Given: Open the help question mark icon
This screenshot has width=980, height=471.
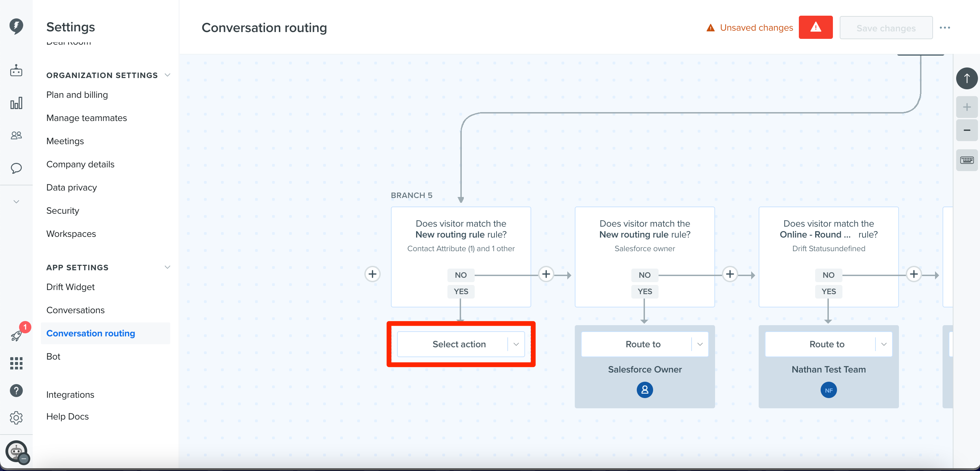Looking at the screenshot, I should (16, 390).
